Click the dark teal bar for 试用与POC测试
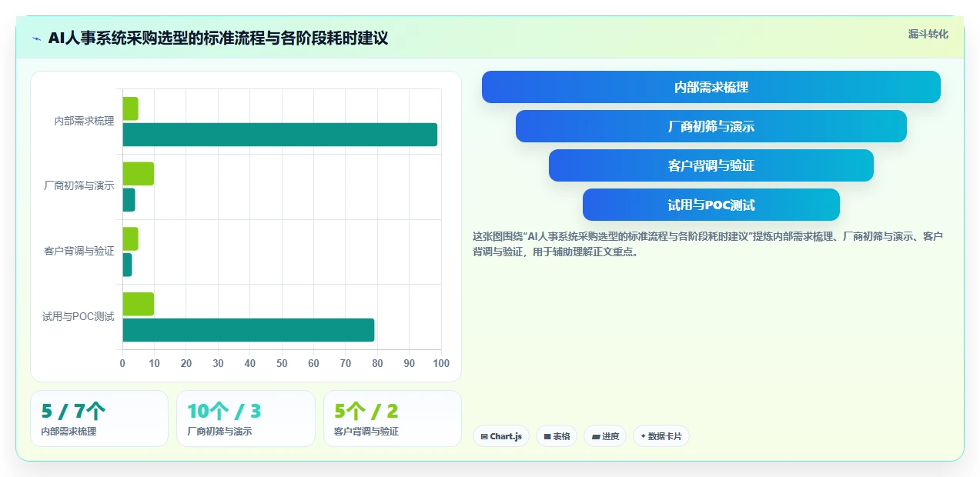 tap(248, 330)
